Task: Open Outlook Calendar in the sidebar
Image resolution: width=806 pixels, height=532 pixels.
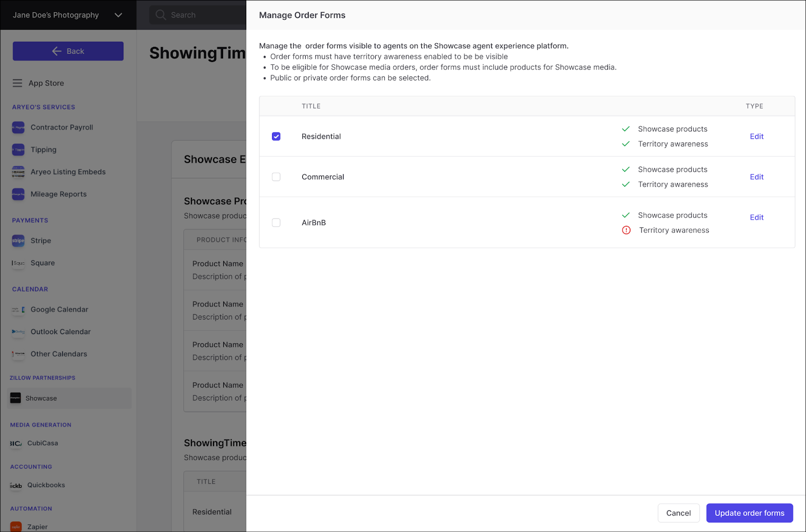Action: pos(60,332)
